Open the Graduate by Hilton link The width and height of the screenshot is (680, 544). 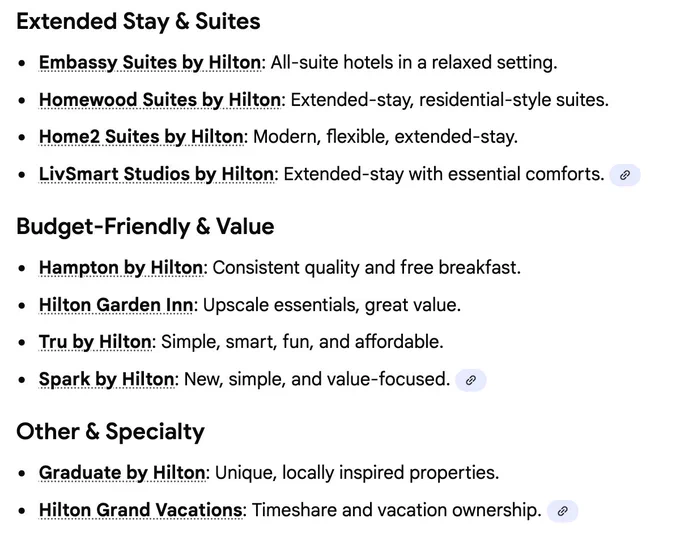point(122,473)
